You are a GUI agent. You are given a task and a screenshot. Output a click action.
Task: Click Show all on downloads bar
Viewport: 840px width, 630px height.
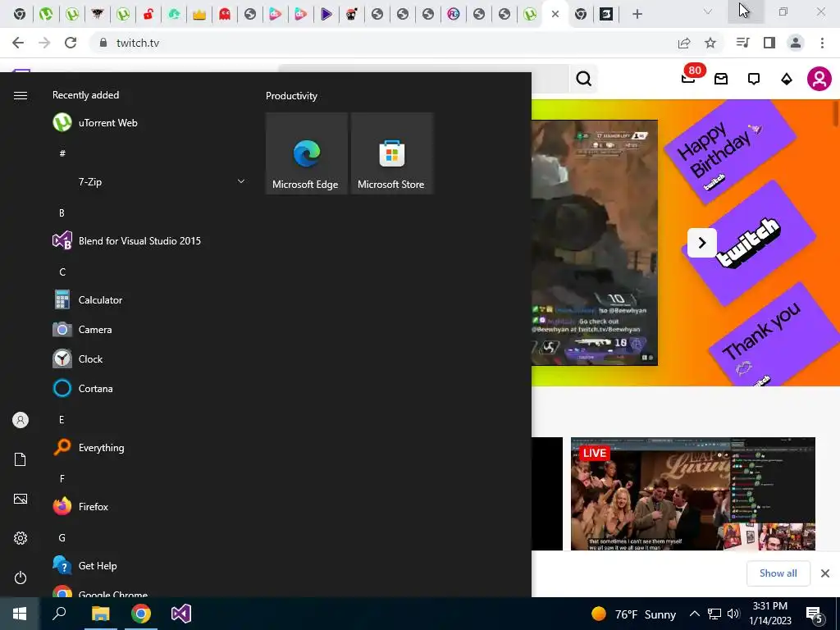[x=778, y=573]
